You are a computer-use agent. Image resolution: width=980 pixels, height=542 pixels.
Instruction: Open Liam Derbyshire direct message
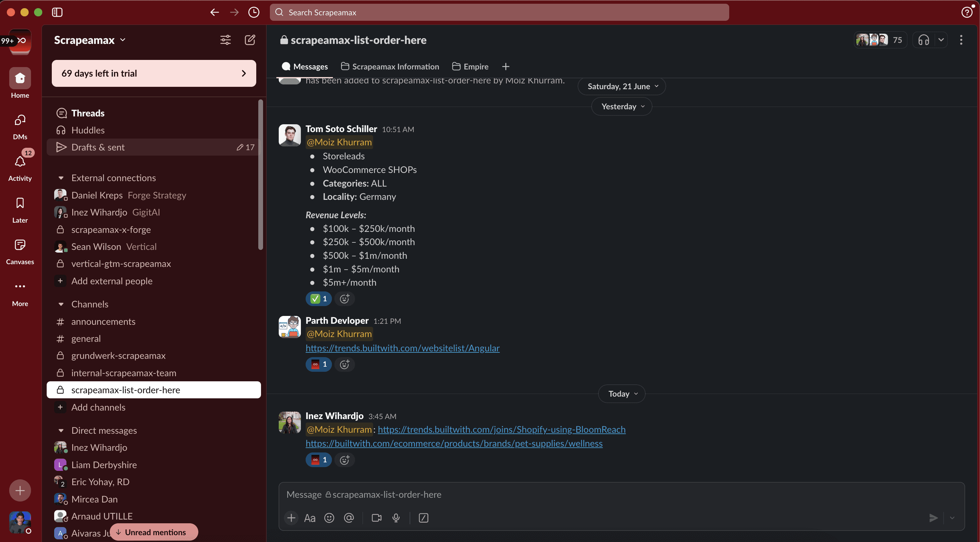tap(154, 465)
